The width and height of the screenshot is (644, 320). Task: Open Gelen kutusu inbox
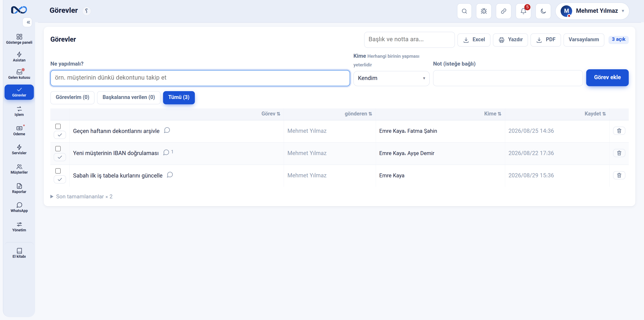pyautogui.click(x=19, y=74)
